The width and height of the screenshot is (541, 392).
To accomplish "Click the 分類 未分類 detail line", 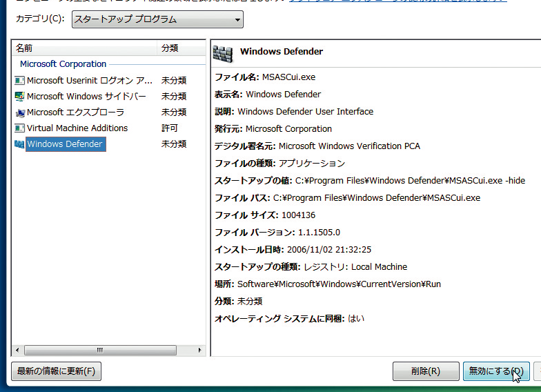I will coord(239,301).
